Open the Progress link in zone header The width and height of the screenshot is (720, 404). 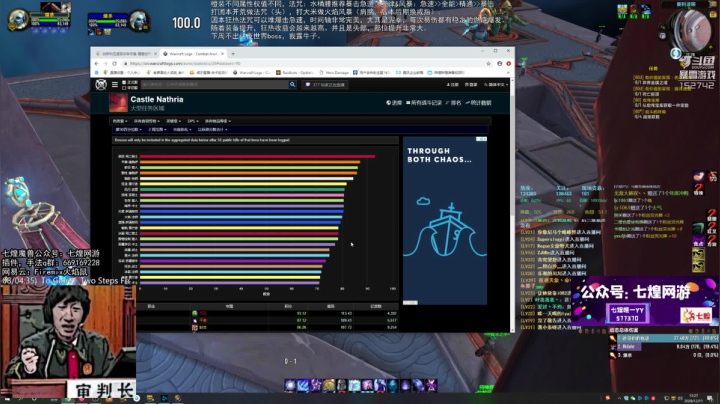394,103
